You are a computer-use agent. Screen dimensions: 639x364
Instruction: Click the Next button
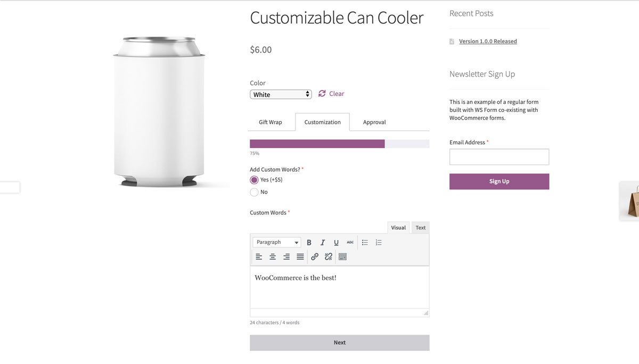click(x=339, y=342)
